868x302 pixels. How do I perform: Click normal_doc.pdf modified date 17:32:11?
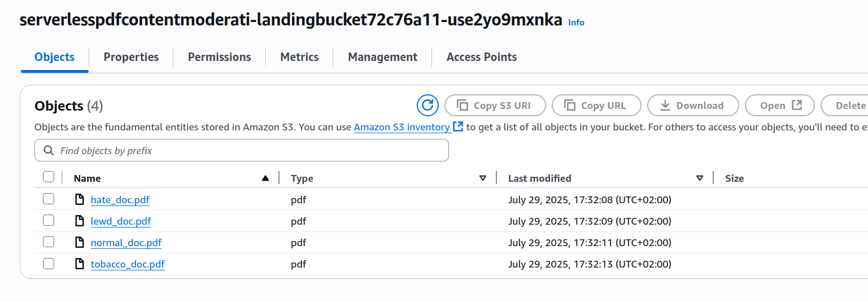point(590,243)
